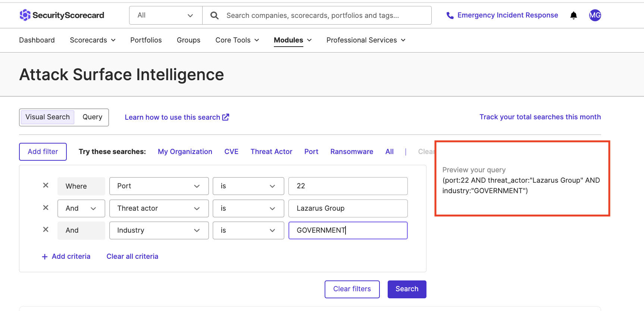Remove the Threat actor criteria row
This screenshot has height=311, width=644.
pos(46,208)
